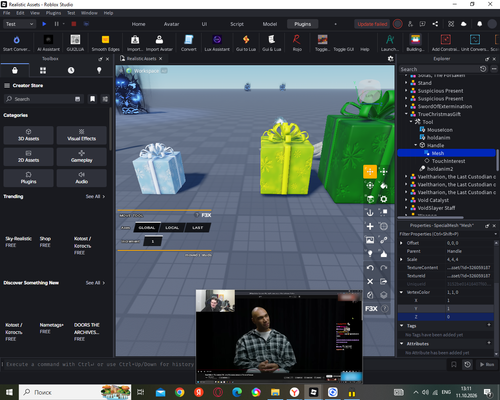Open the Plugins menu

(53, 13)
